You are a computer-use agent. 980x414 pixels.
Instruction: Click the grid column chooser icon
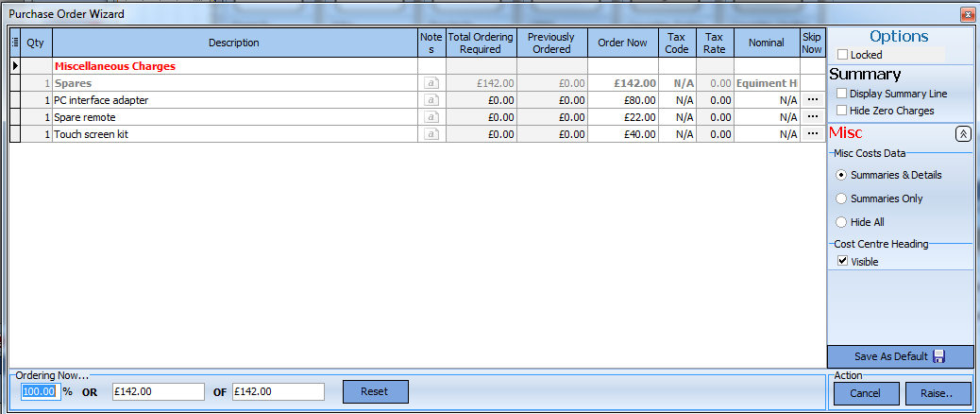point(15,43)
